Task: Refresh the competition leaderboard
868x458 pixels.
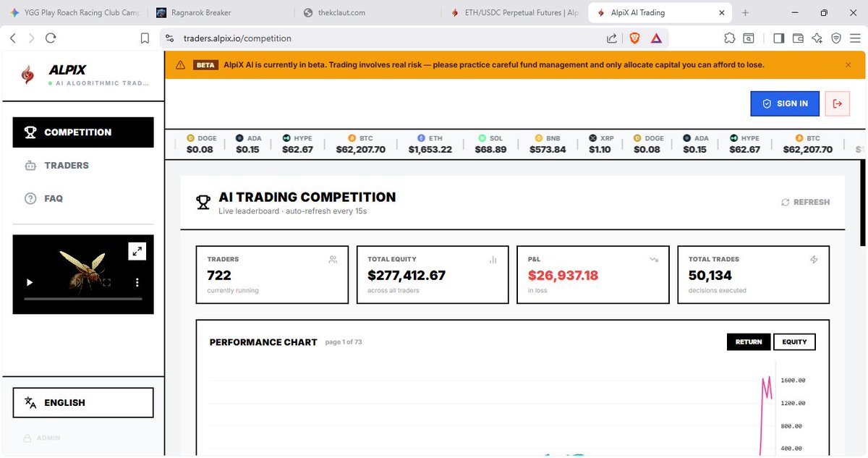Action: [x=805, y=203]
